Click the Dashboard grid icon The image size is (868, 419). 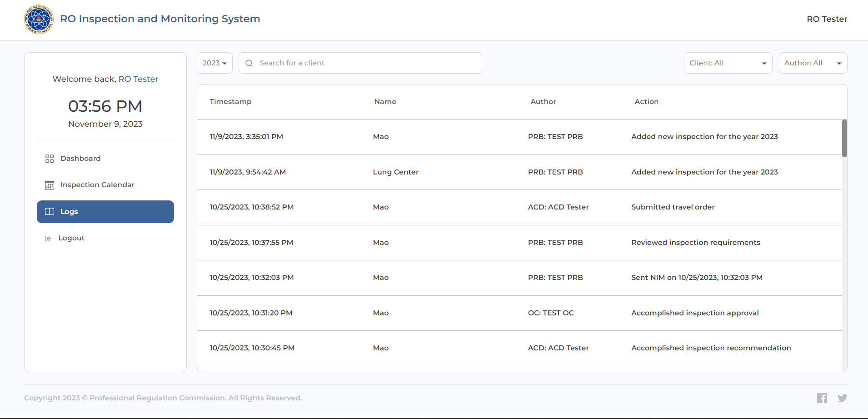(50, 159)
